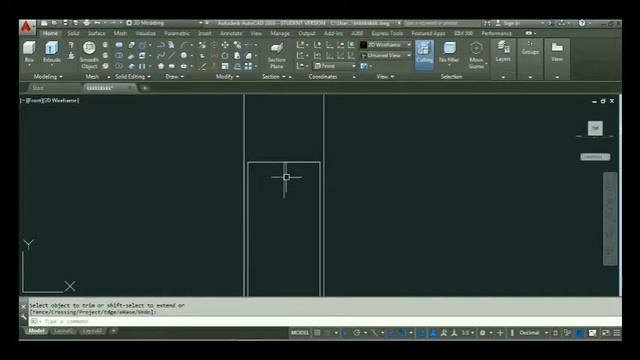The image size is (640, 360).
Task: Open the Annotate ribbon tab
Action: click(x=231, y=33)
